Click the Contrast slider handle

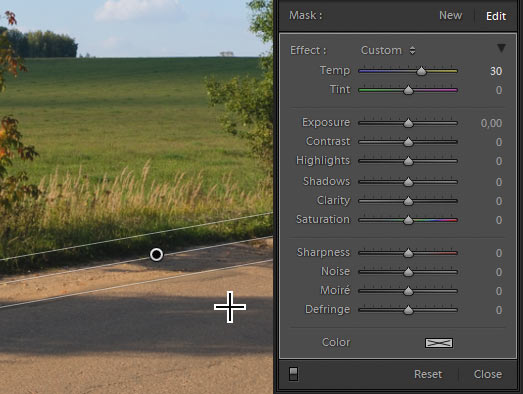pyautogui.click(x=408, y=142)
